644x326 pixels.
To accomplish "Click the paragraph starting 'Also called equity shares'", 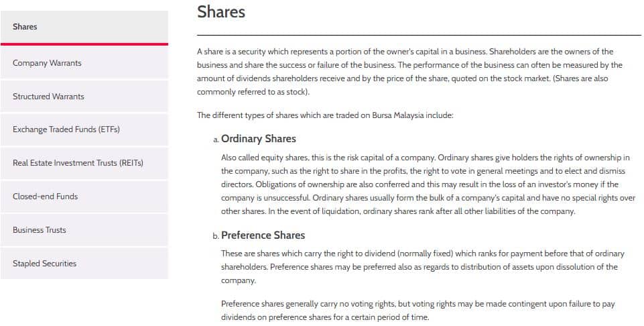I will [x=428, y=184].
